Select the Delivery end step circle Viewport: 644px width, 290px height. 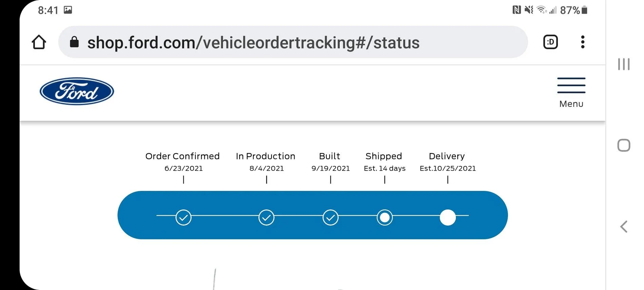tap(448, 217)
